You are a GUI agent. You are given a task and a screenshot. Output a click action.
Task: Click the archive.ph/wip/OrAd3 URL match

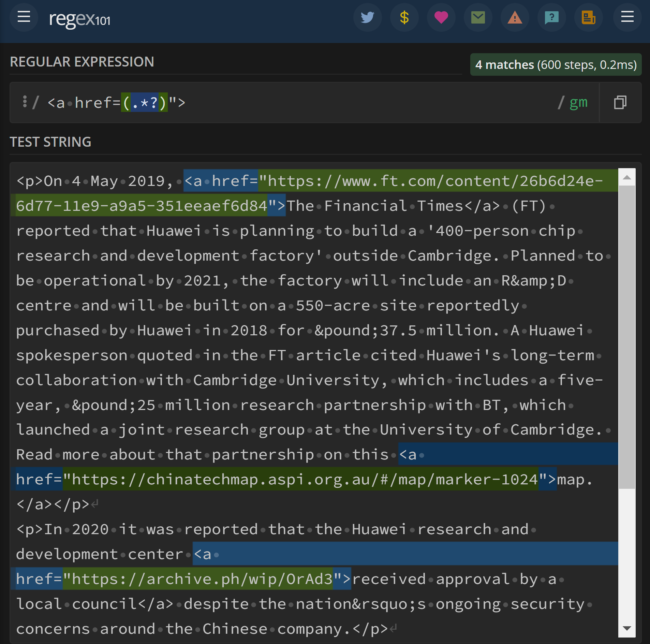click(x=198, y=579)
